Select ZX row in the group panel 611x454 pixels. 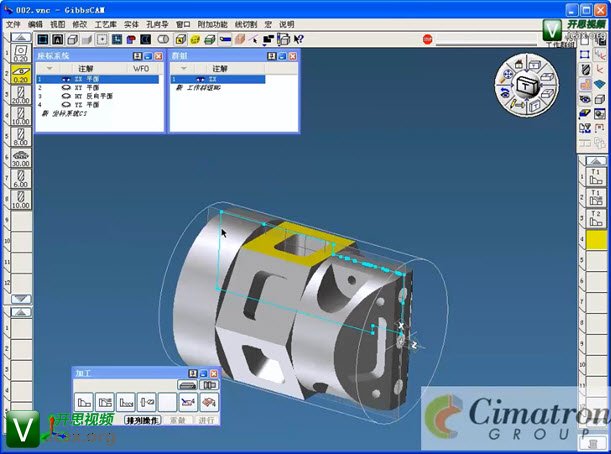(x=218, y=79)
